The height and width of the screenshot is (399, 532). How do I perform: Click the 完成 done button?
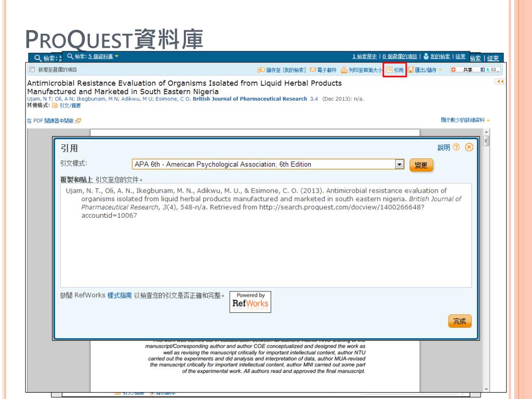click(x=460, y=321)
